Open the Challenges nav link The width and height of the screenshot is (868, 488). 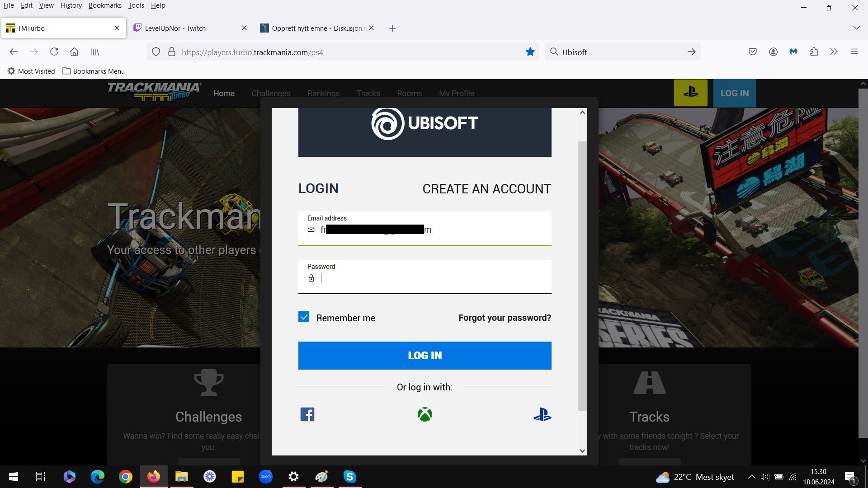(x=271, y=94)
